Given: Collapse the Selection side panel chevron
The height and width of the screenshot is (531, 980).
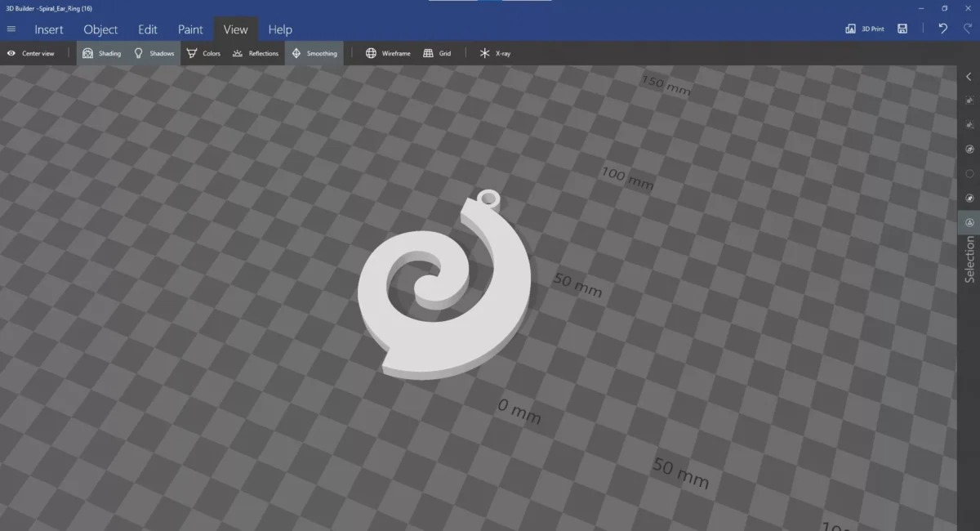Looking at the screenshot, I should tap(969, 77).
